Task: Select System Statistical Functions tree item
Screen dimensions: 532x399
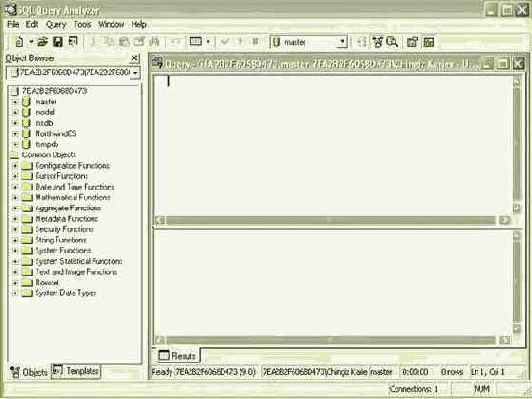Action: pyautogui.click(x=79, y=261)
